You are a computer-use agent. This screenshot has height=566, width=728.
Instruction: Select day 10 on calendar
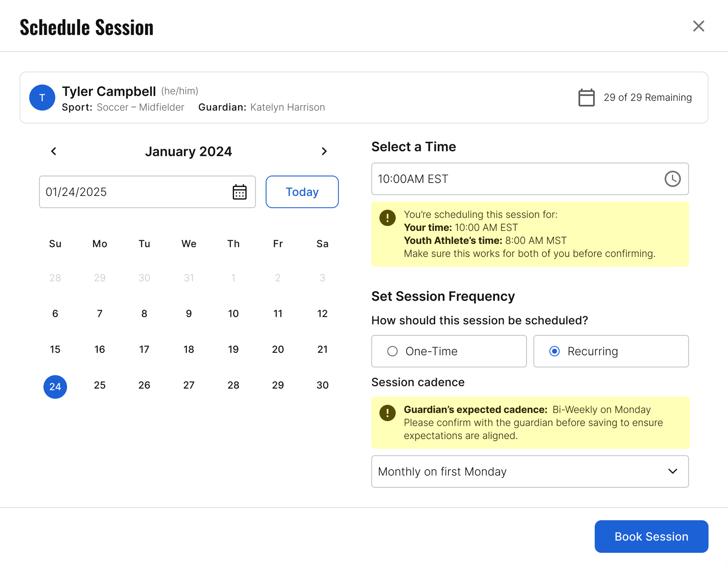(x=233, y=314)
